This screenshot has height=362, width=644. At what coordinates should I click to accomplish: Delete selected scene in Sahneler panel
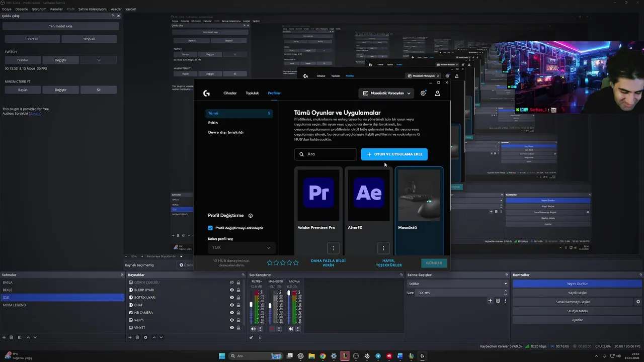click(x=11, y=337)
